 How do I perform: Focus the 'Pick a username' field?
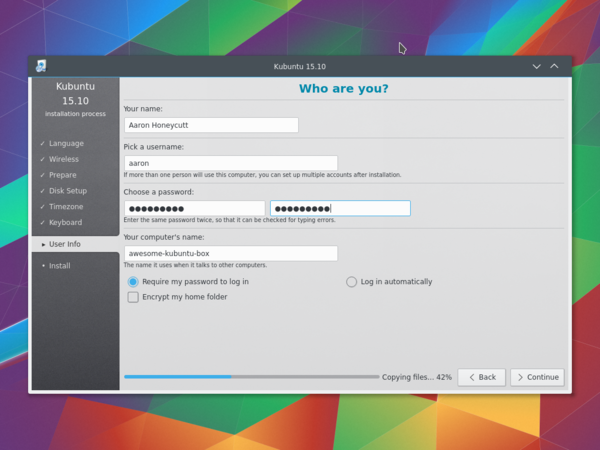(231, 163)
